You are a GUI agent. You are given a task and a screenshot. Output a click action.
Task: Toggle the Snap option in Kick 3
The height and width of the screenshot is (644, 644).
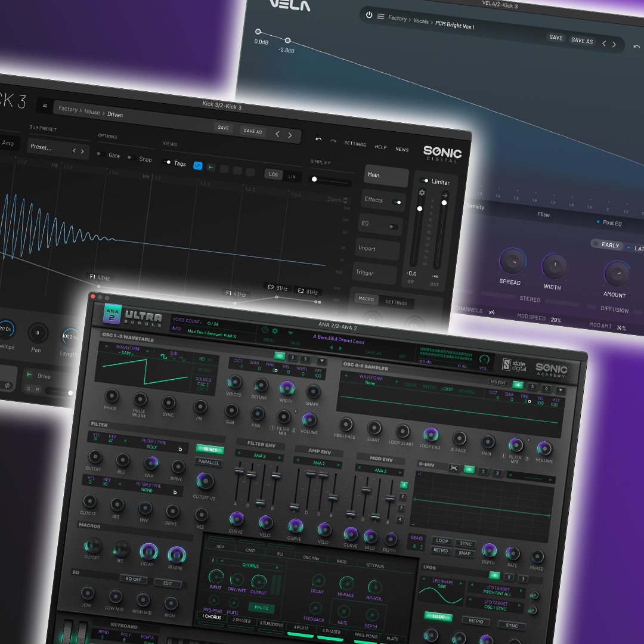tap(131, 157)
